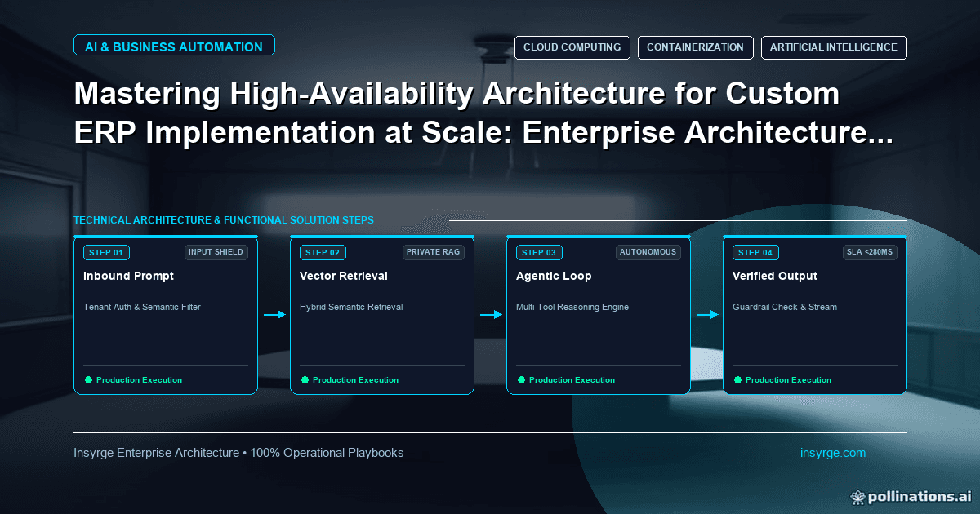This screenshot has height=514, width=980.
Task: Click Multi-Tool Reasoning Engine text
Action: tap(572, 307)
